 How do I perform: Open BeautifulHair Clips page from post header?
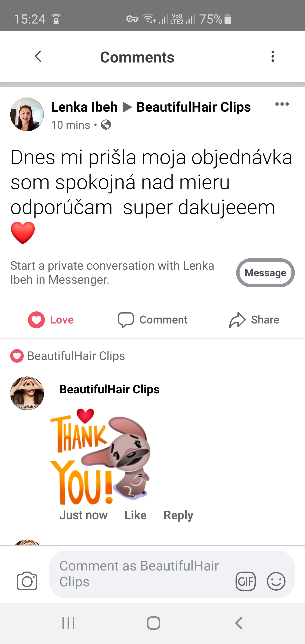[194, 107]
